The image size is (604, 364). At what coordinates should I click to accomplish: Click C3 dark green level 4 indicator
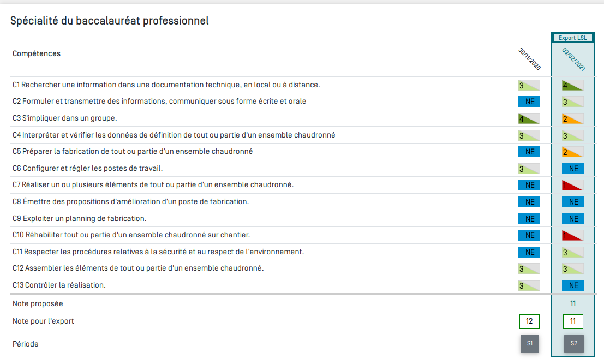[x=529, y=118]
